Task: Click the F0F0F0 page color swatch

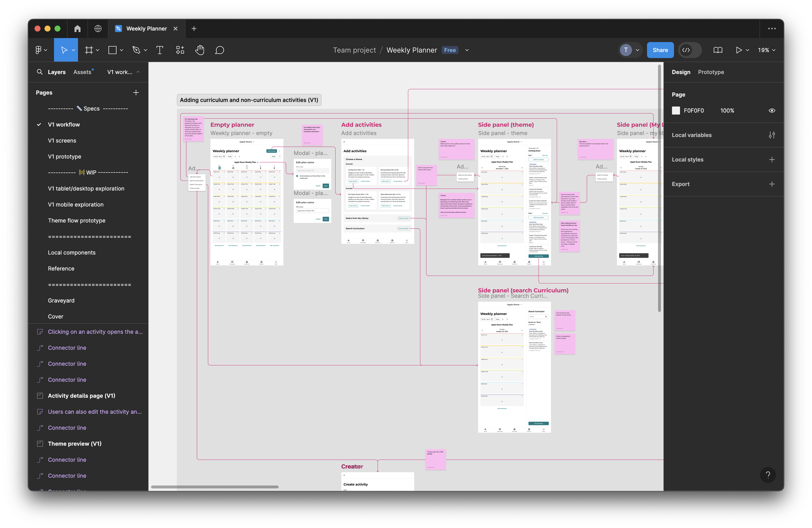Action: [676, 110]
